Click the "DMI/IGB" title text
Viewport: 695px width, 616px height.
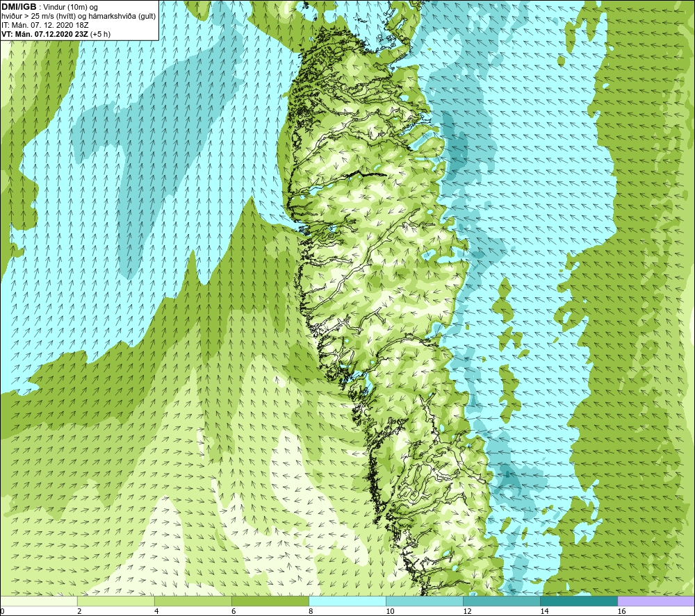pos(19,7)
